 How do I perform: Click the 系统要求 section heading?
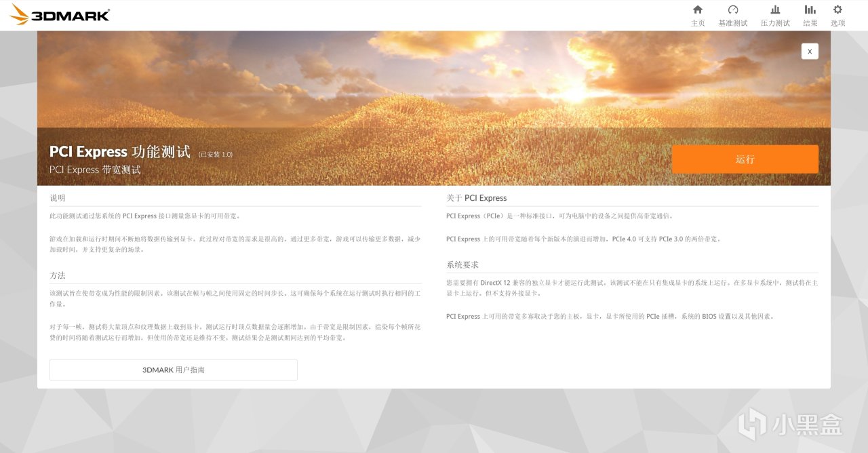click(462, 264)
